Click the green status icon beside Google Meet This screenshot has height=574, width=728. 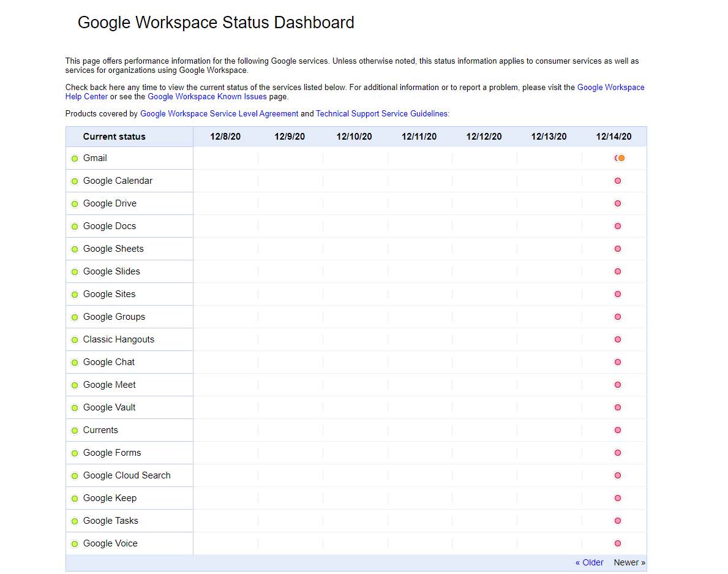click(x=74, y=385)
